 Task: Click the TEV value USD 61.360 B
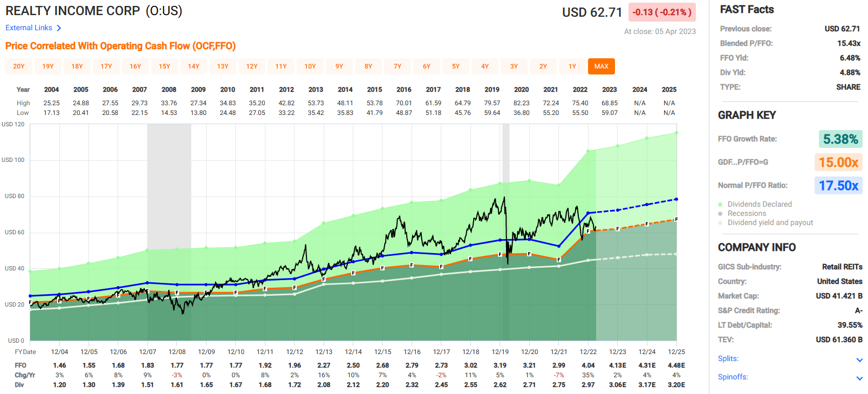coord(839,339)
